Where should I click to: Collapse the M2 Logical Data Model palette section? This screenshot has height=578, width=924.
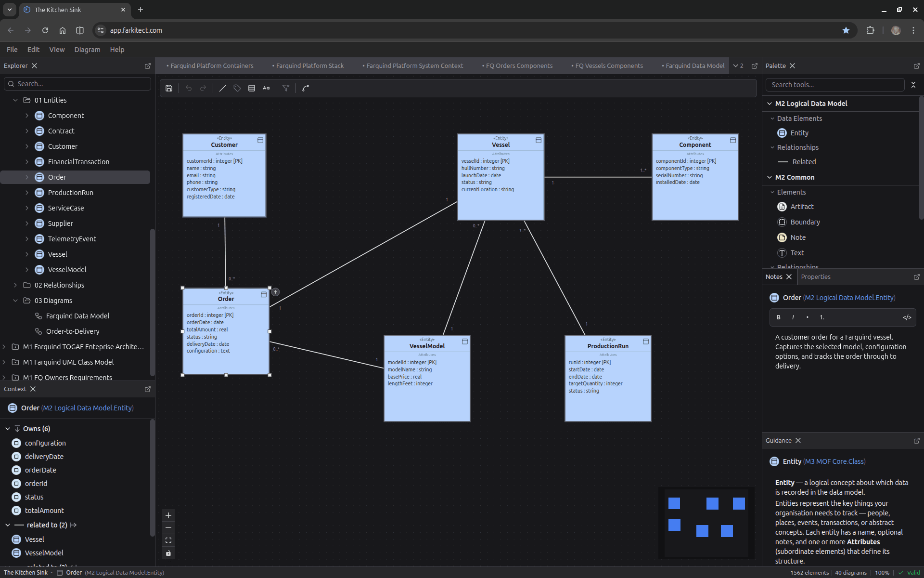[770, 104]
